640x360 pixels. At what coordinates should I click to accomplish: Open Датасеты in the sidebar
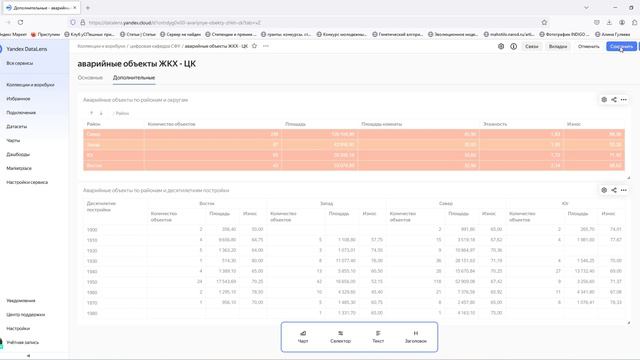pos(17,127)
